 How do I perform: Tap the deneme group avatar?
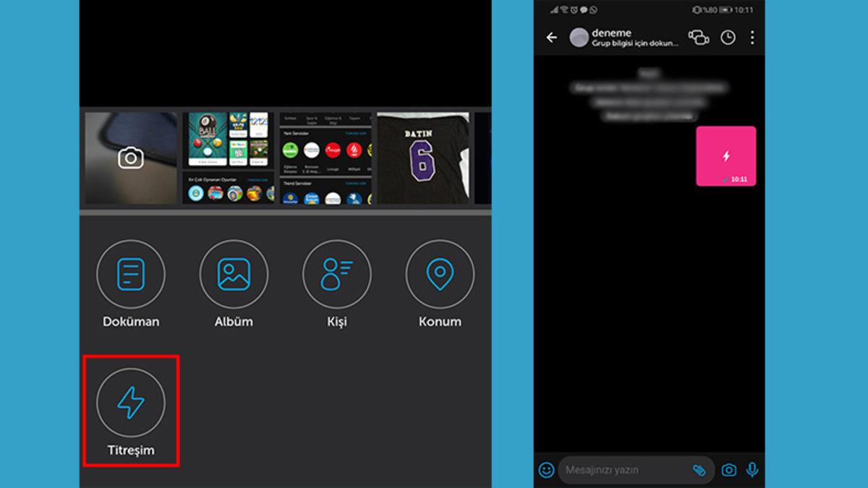[x=579, y=38]
